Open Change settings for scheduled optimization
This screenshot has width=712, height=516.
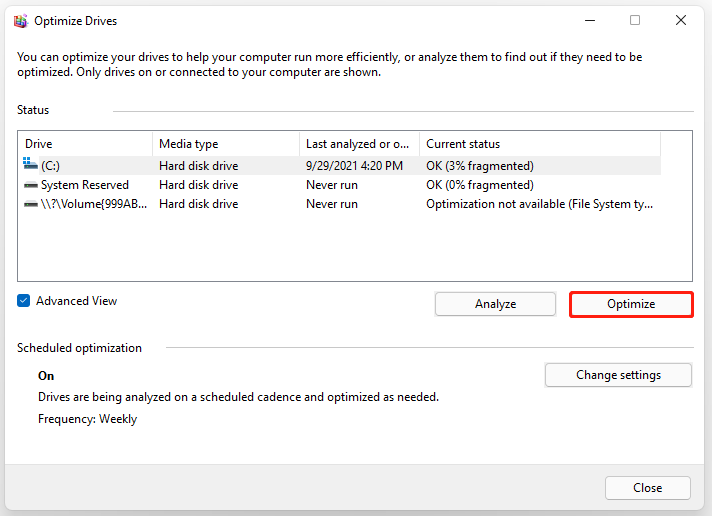(x=618, y=375)
